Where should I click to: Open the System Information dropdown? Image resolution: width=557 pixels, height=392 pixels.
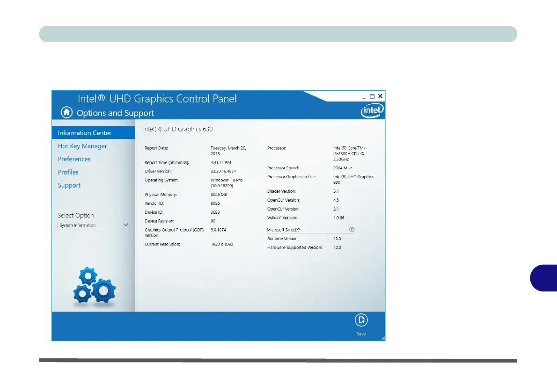point(93,225)
